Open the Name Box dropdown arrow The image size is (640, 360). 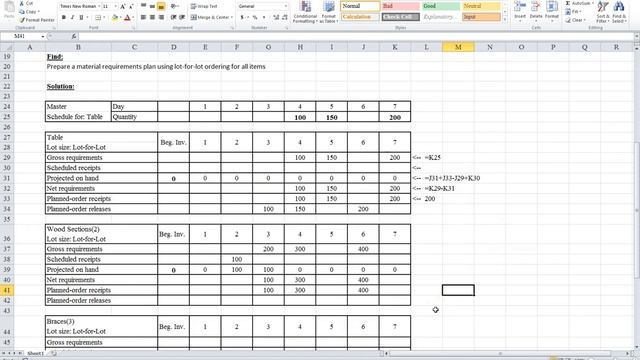click(42, 36)
